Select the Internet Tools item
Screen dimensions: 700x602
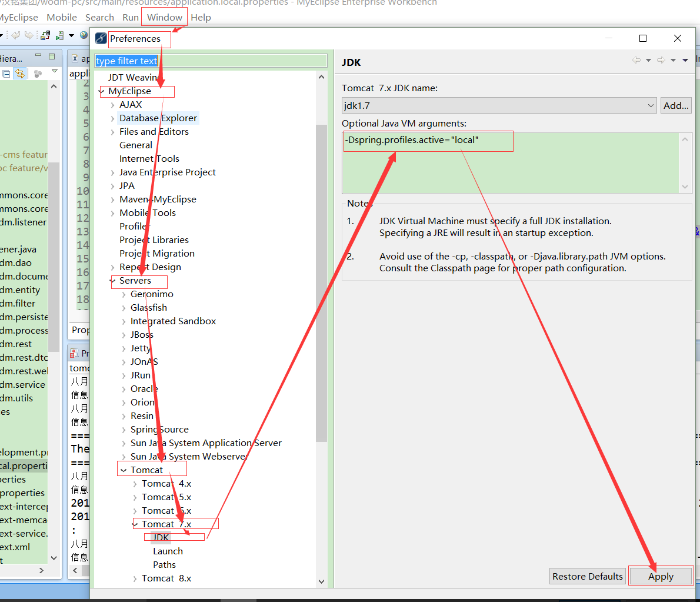tap(149, 158)
